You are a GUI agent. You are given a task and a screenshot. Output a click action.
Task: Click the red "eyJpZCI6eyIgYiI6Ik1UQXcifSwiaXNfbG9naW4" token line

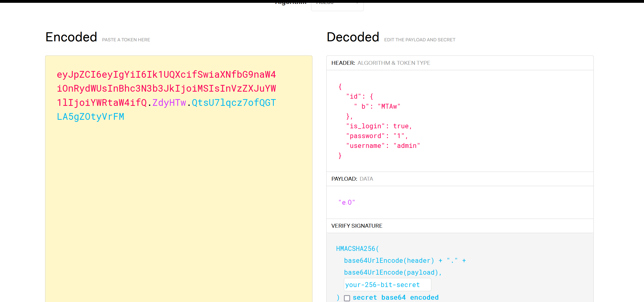click(166, 75)
